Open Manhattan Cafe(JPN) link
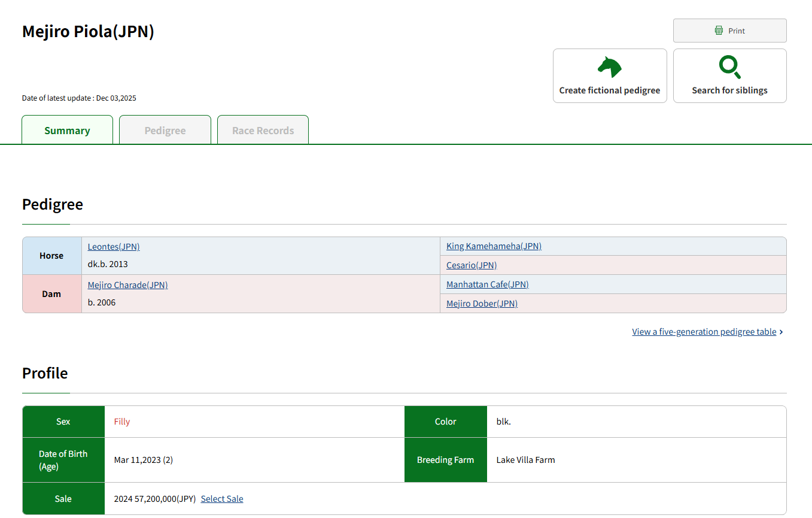The height and width of the screenshot is (518, 812). point(488,284)
